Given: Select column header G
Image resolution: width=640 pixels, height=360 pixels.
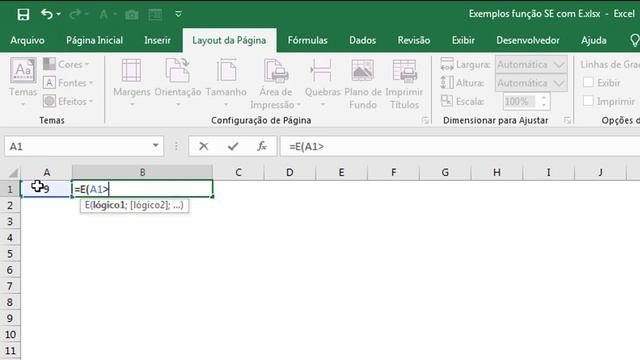Looking at the screenshot, I should (x=445, y=172).
